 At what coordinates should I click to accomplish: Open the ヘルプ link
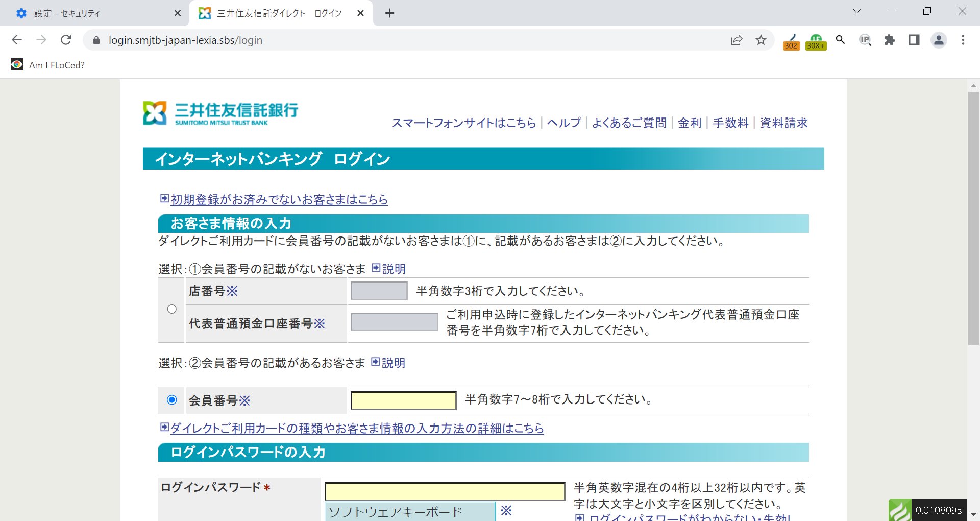[564, 123]
